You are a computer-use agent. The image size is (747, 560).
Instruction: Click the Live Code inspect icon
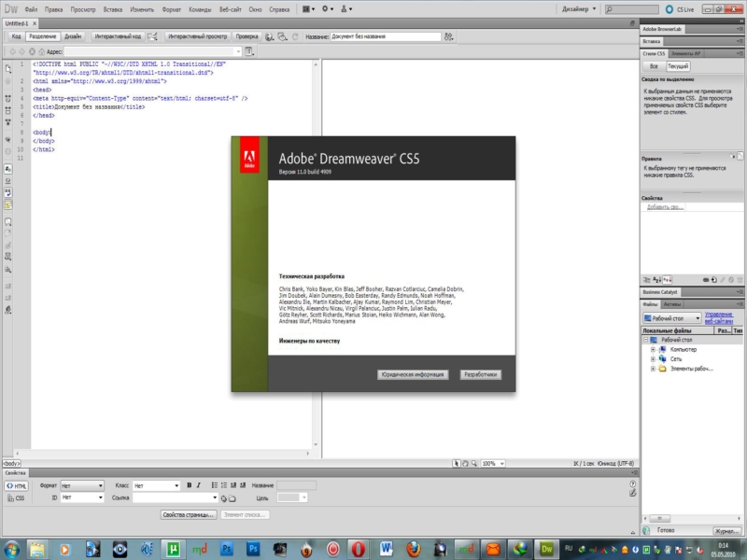[152, 36]
